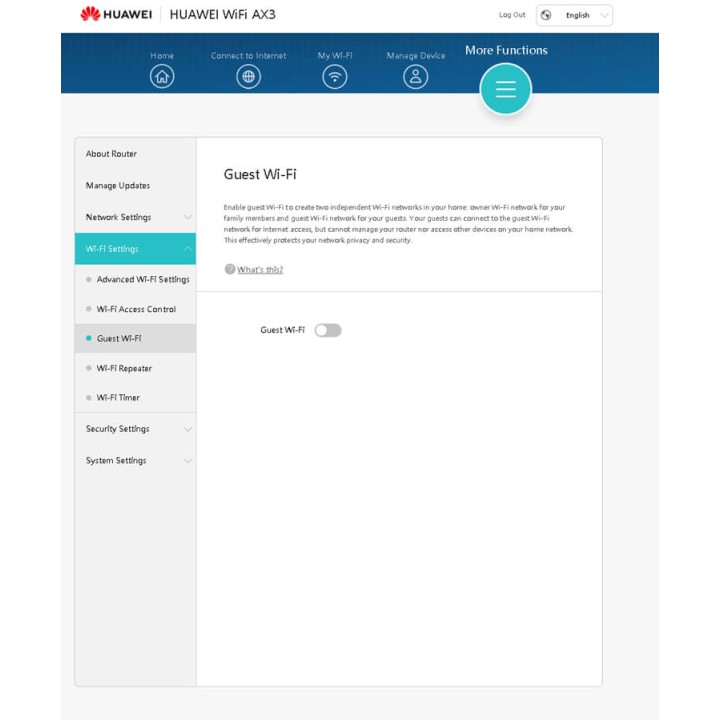
Task: Open Wi-Fi Access Control
Action: (135, 309)
